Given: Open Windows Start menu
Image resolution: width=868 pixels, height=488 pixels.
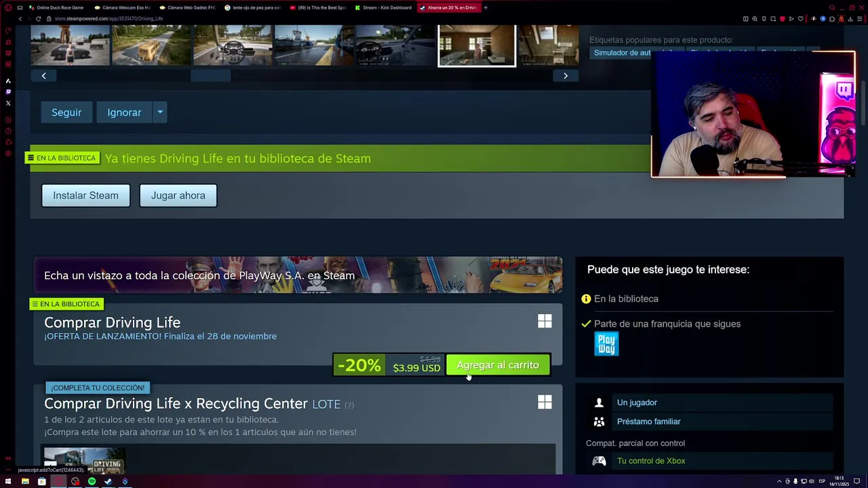Looking at the screenshot, I should coord(8,481).
